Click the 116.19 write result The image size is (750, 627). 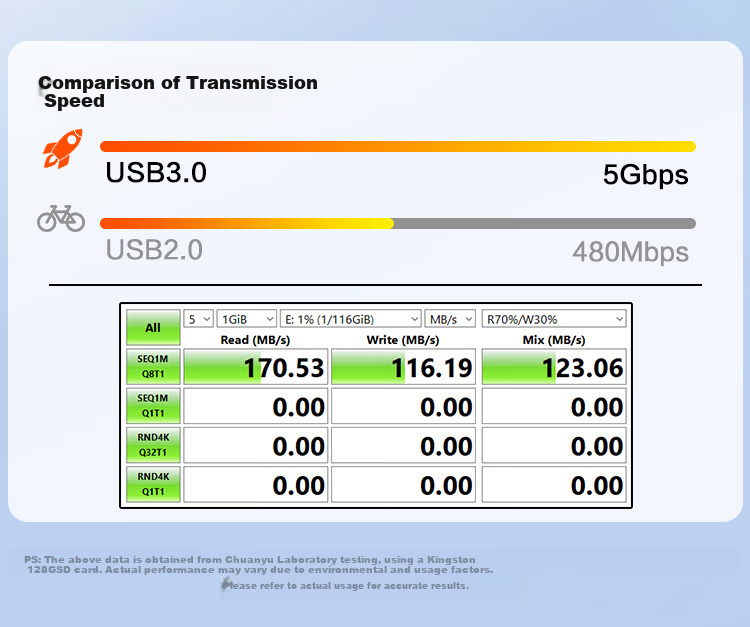(404, 367)
